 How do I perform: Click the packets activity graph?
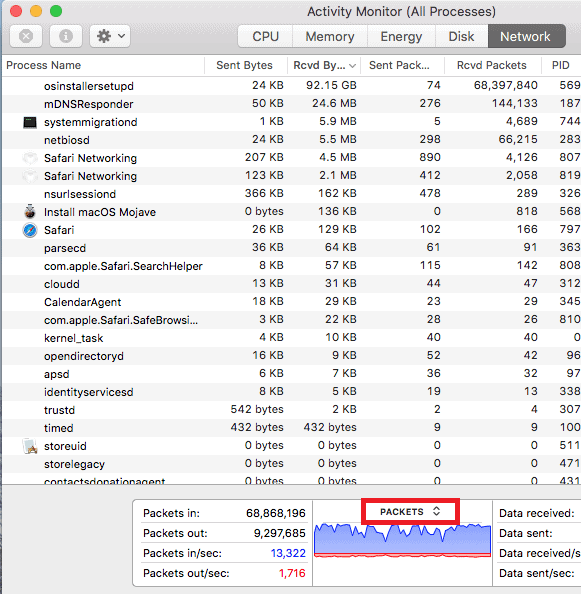[x=402, y=541]
